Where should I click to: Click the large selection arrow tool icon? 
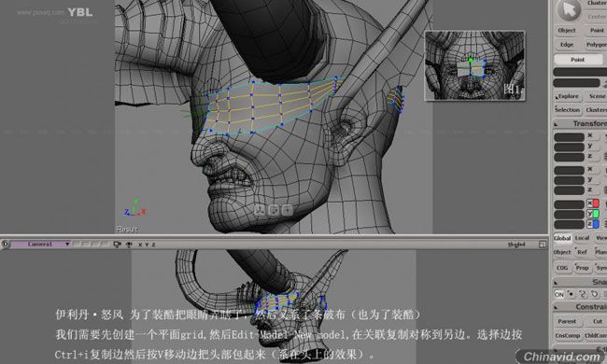click(569, 10)
